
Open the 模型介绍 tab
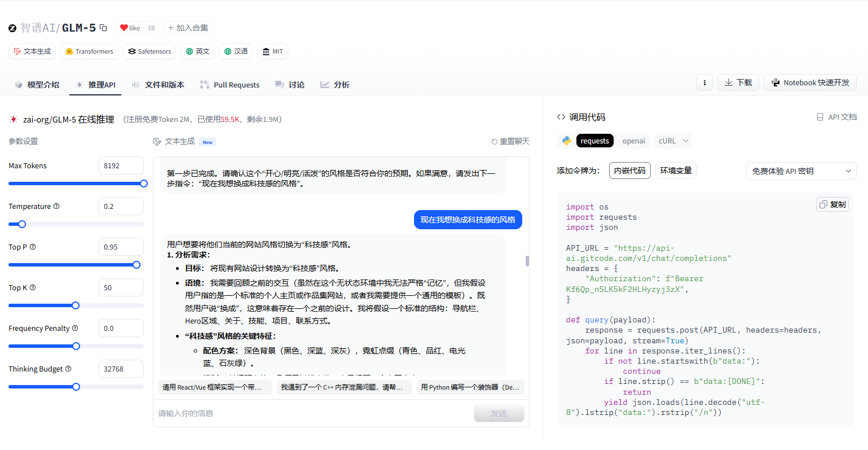tap(37, 85)
